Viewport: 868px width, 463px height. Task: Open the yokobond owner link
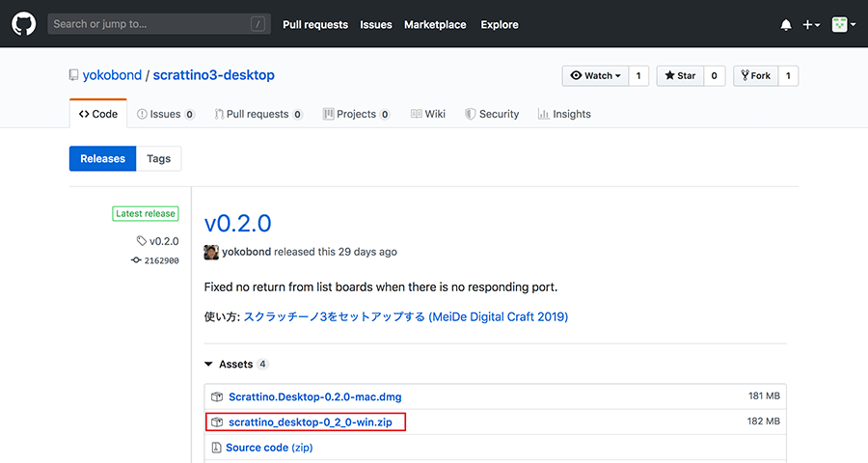[113, 75]
